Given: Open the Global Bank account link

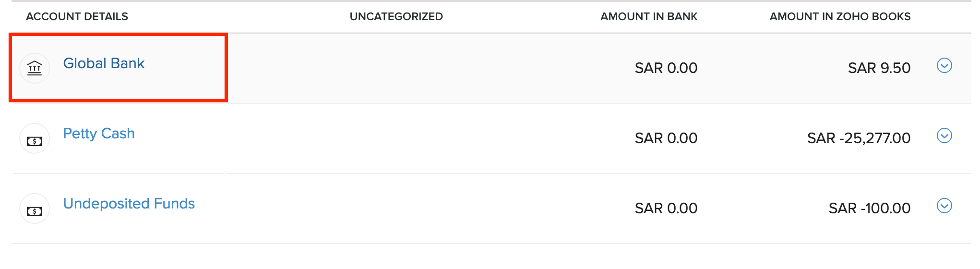Looking at the screenshot, I should coord(104,63).
